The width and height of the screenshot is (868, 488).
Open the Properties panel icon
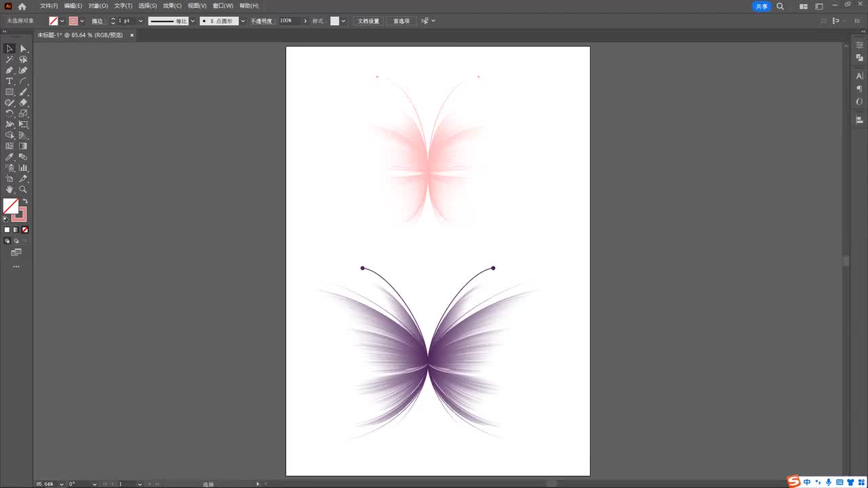click(x=859, y=45)
